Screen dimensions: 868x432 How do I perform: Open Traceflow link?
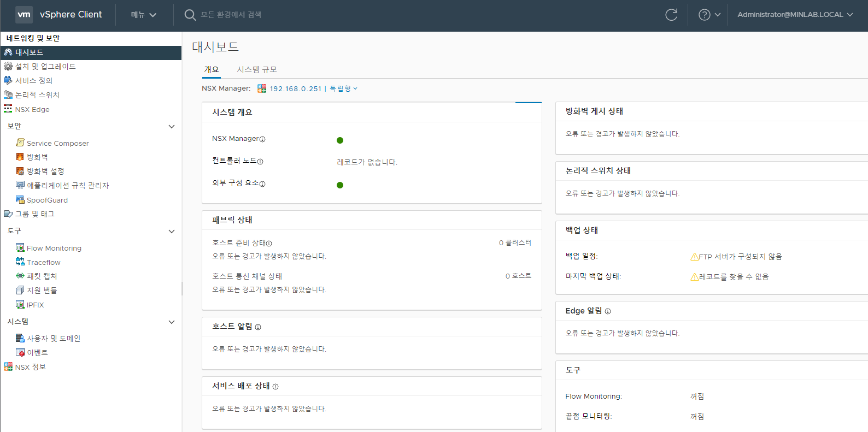44,262
